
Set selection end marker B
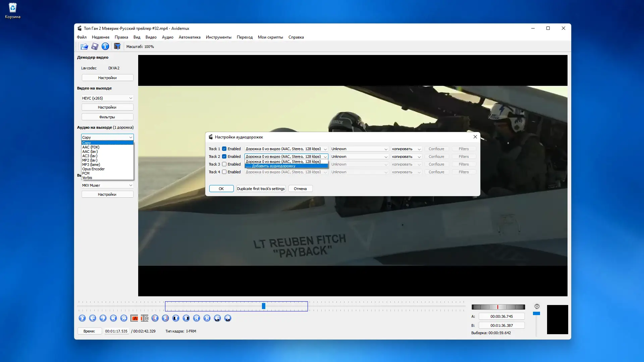(x=145, y=318)
